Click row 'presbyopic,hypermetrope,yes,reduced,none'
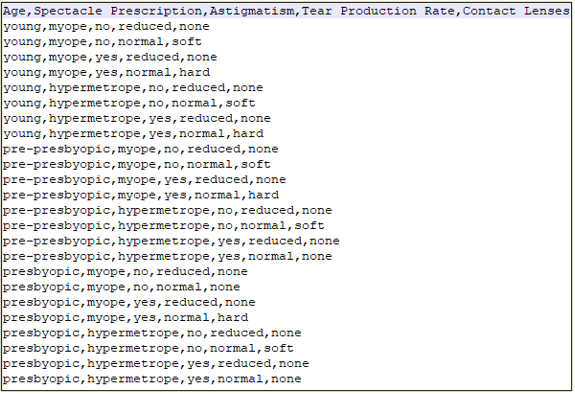This screenshot has width=575, height=394. (x=156, y=364)
